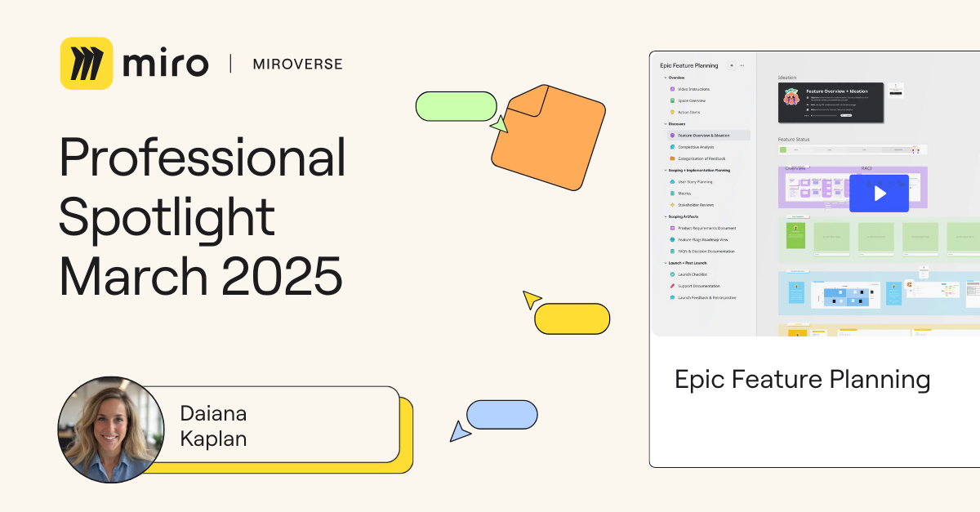Click Daiana Kaplan's profile photo
The image size is (980, 512).
pos(110,430)
